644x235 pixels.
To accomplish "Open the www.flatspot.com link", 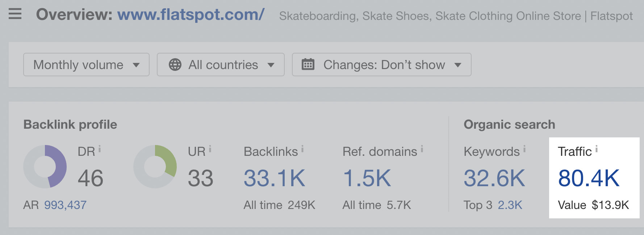I will (190, 15).
